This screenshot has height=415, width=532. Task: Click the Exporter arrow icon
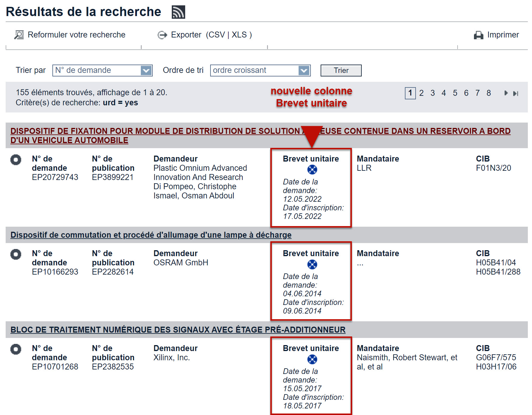tap(162, 35)
